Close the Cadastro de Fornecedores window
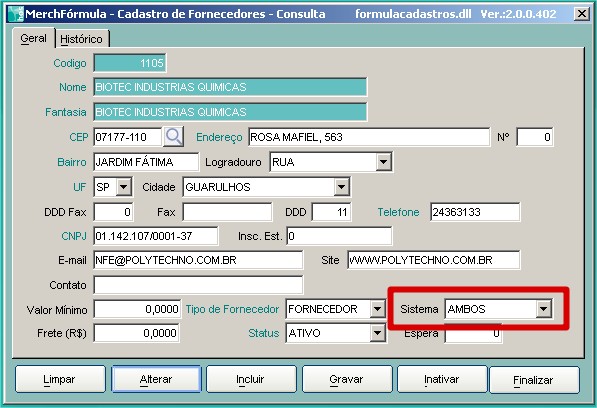This screenshot has width=597, height=408. coord(581,14)
